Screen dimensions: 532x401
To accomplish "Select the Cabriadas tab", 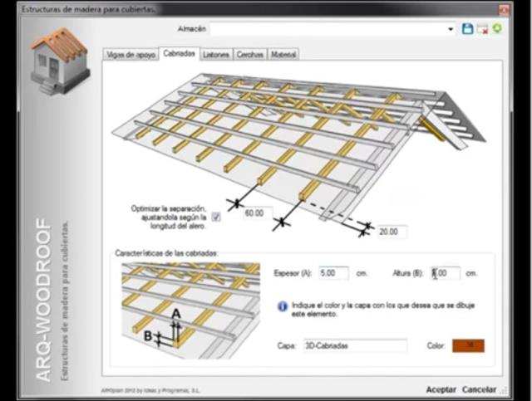I will point(180,54).
